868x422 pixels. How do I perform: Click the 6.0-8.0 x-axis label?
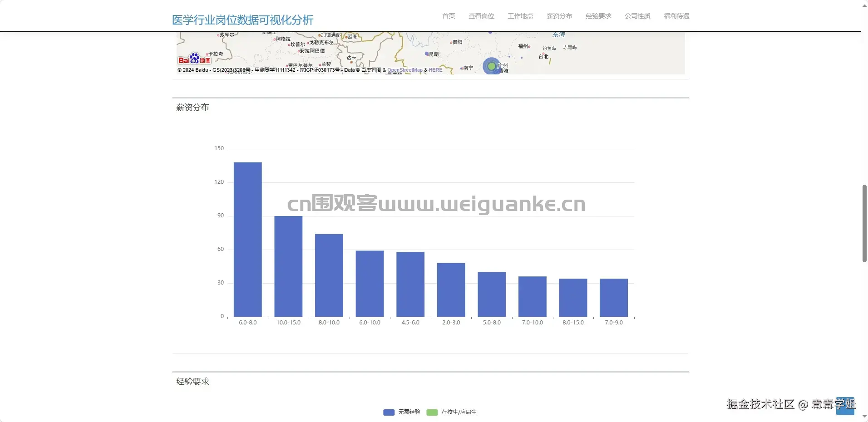pos(247,323)
